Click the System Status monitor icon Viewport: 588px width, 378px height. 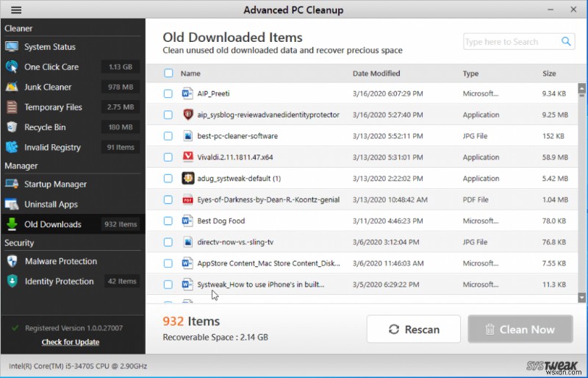click(x=12, y=46)
